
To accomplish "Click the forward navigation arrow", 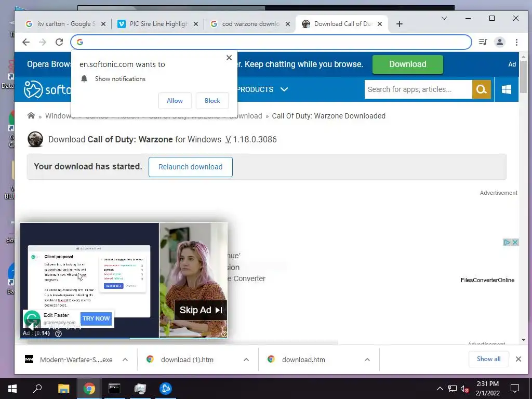I will pyautogui.click(x=43, y=42).
